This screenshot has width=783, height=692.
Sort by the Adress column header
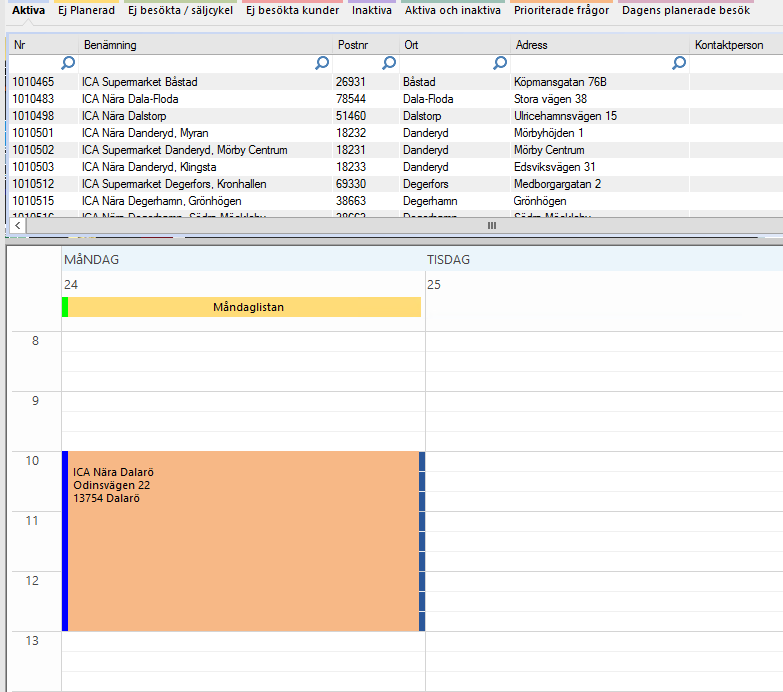click(600, 45)
